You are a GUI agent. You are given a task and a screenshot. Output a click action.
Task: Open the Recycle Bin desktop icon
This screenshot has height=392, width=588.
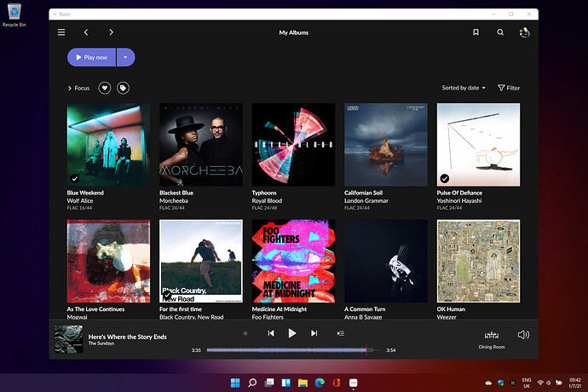[14, 14]
